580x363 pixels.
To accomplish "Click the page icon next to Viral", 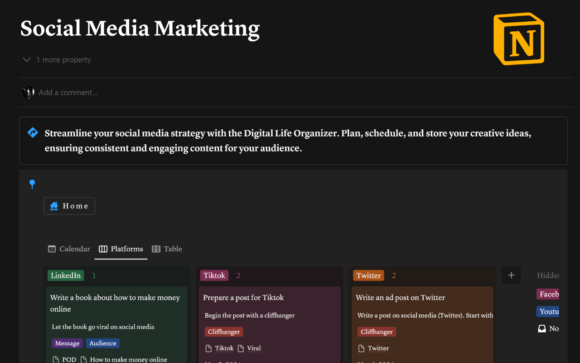I will click(241, 348).
